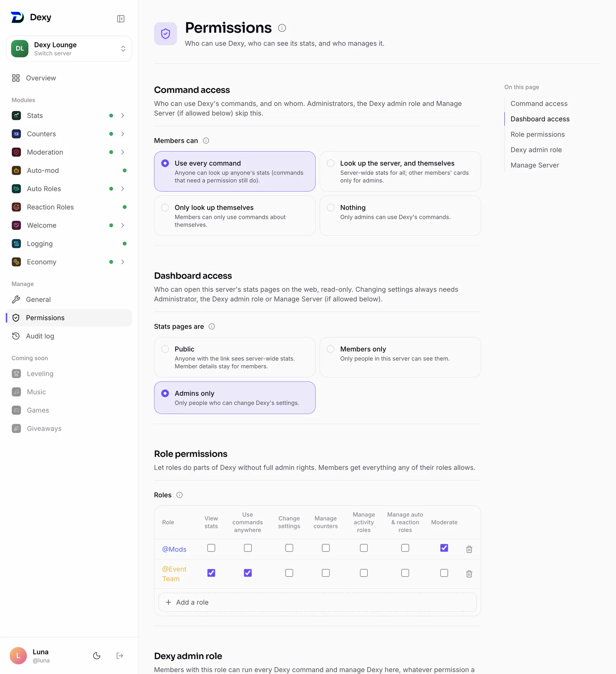Viewport: 616px width, 674px height.
Task: Click the info icon next to Members can
Action: (x=206, y=141)
